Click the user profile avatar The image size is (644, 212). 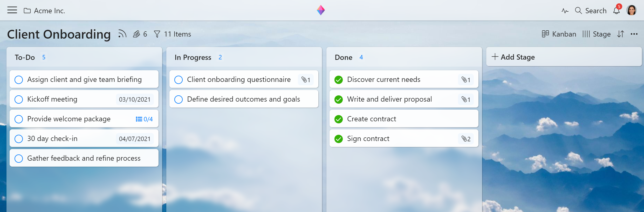(631, 11)
